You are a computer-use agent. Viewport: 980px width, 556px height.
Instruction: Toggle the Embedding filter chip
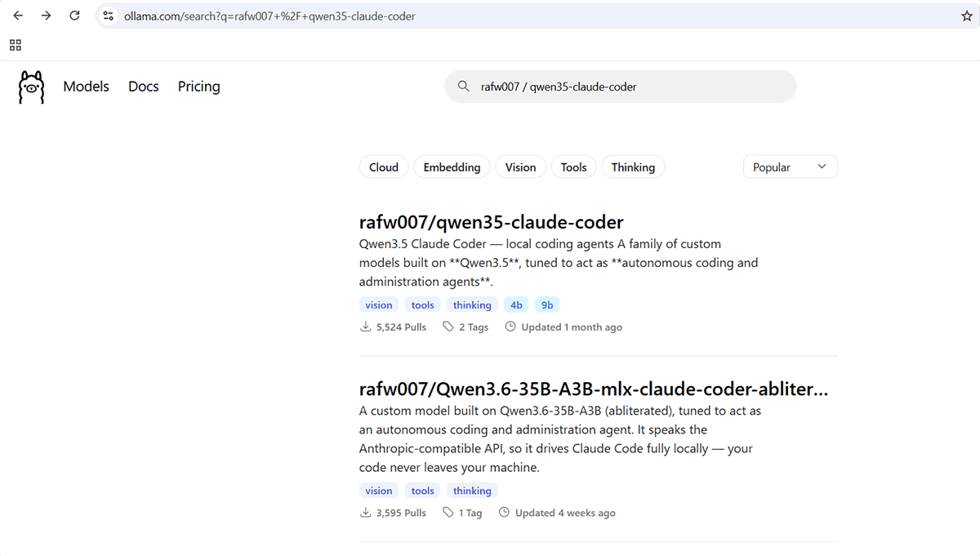(x=452, y=167)
